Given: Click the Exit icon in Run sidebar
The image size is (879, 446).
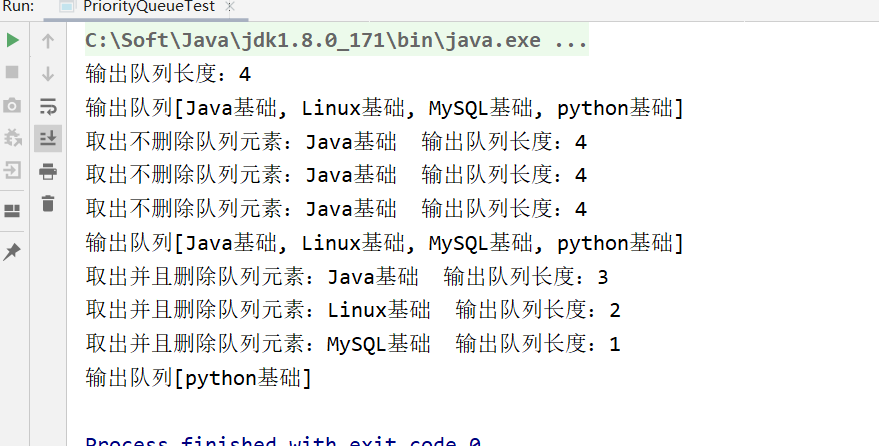Looking at the screenshot, I should pyautogui.click(x=12, y=170).
